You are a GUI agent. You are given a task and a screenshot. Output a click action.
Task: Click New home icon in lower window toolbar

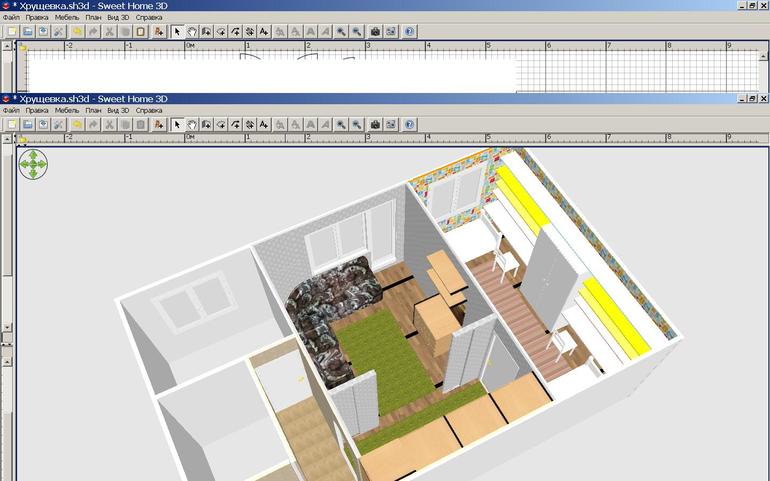12,125
